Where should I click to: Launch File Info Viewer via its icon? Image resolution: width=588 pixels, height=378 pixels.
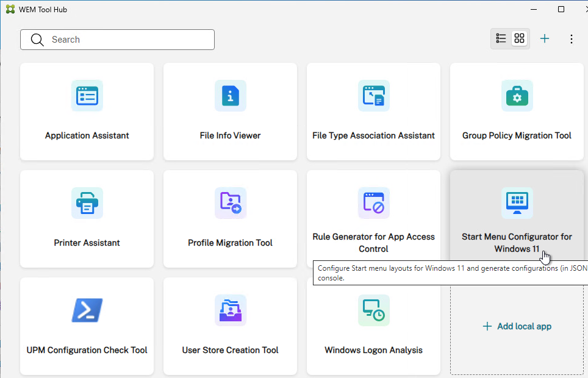[230, 96]
